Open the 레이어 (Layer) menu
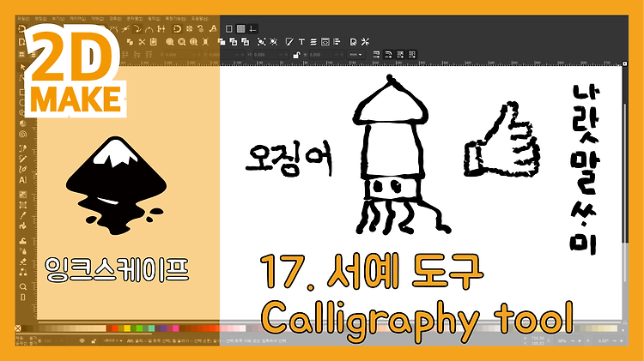The width and height of the screenshot is (644, 361). 78,19
